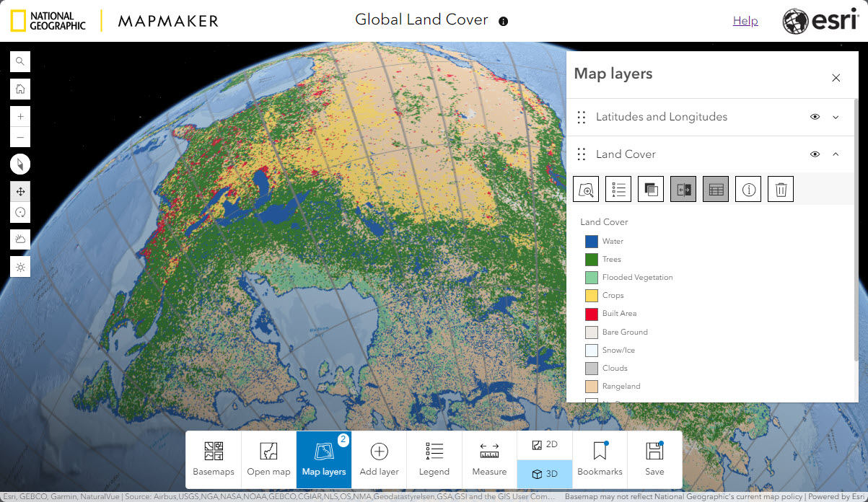Click the blue Water legend swatch
Image resolution: width=868 pixels, height=502 pixels.
(592, 242)
